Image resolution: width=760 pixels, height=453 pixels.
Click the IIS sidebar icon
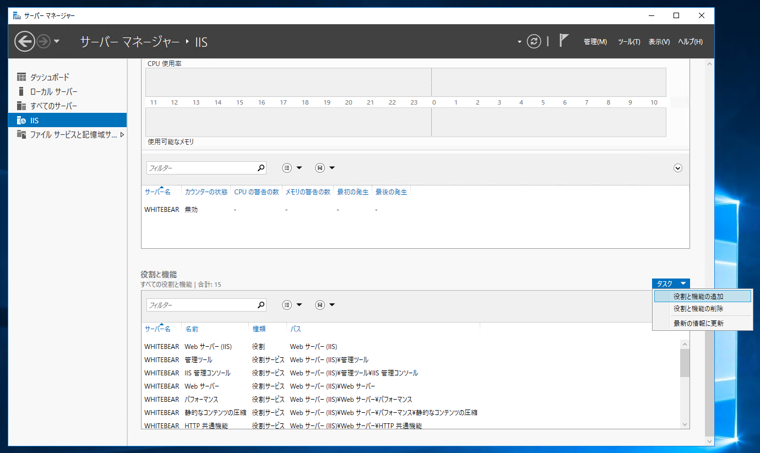point(21,120)
